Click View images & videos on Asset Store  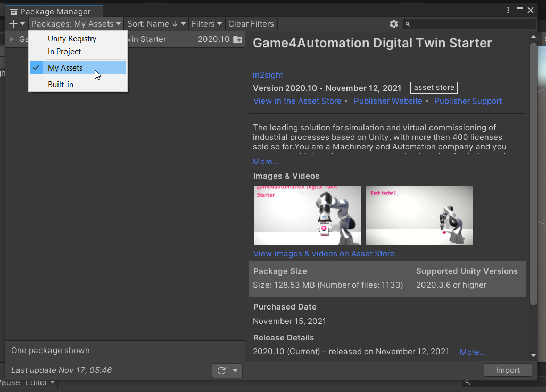324,254
